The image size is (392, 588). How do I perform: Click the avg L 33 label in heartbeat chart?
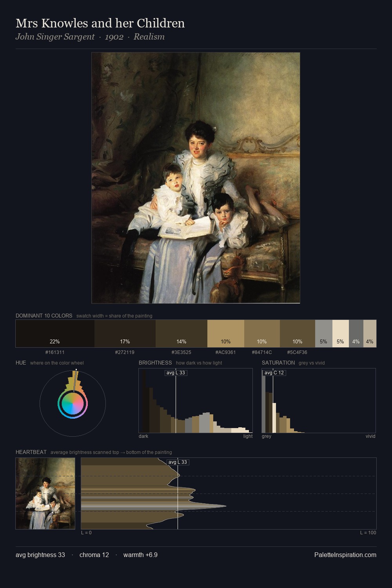(178, 462)
